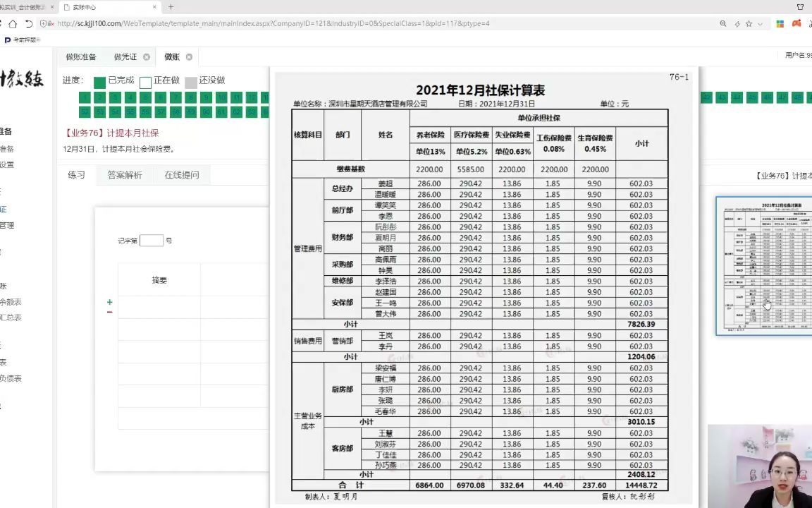This screenshot has width=812, height=508.
Task: Click the 记字第 number input field
Action: click(152, 241)
